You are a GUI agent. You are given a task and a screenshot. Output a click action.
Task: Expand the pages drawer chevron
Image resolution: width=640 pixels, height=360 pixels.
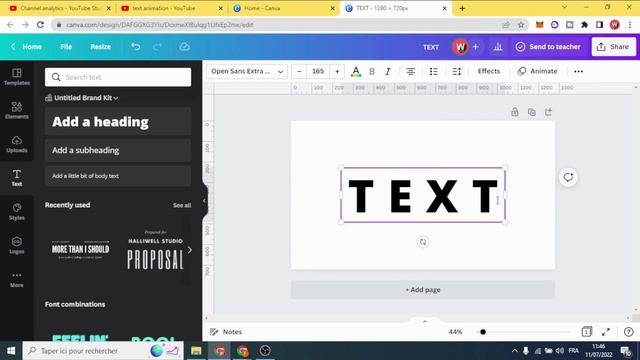click(x=424, y=322)
